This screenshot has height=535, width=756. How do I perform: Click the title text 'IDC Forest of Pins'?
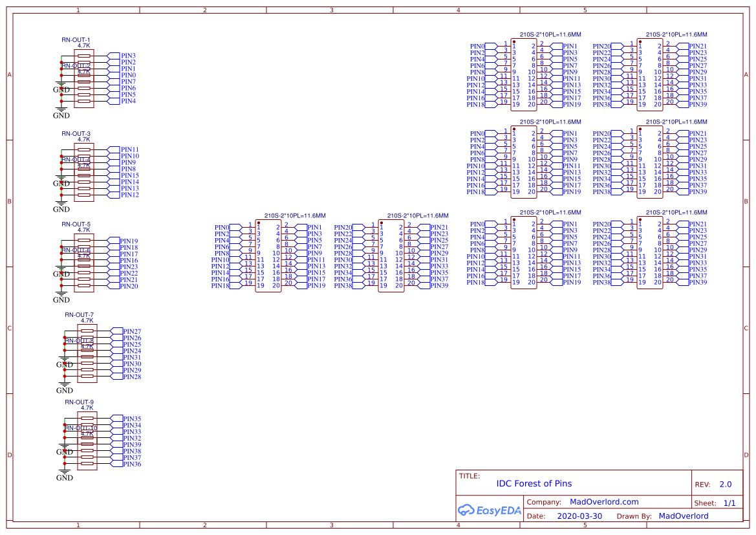coord(534,483)
